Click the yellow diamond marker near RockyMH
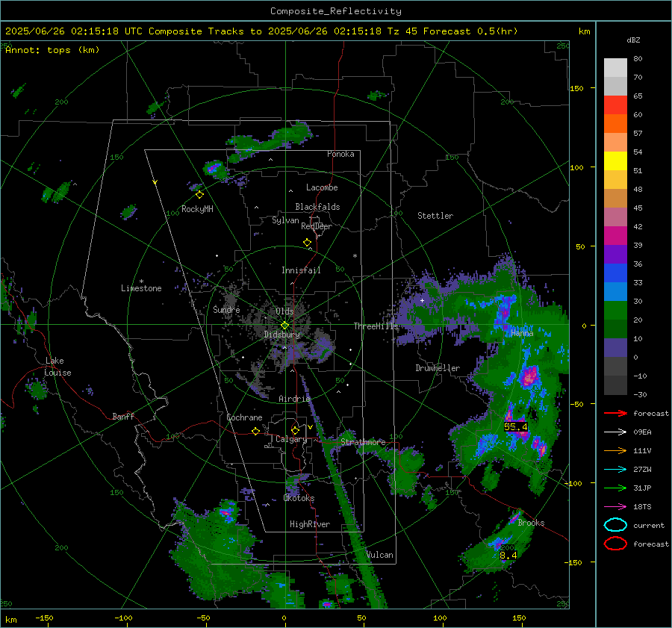Screen dimensions: 672x628 click(199, 195)
